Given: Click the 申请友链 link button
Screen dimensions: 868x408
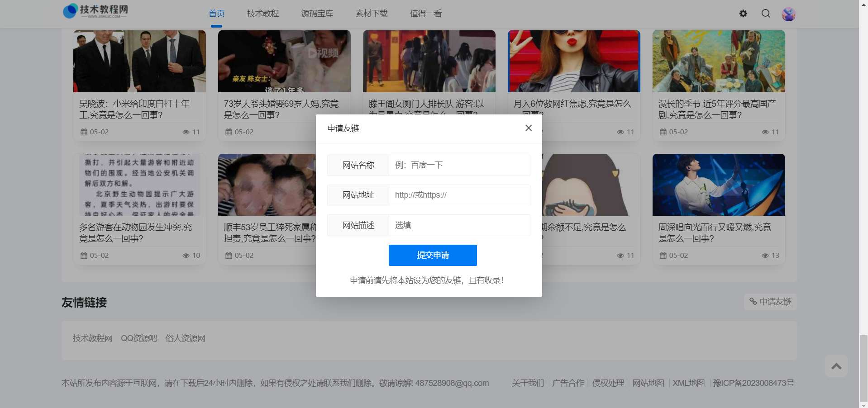Looking at the screenshot, I should [770, 302].
